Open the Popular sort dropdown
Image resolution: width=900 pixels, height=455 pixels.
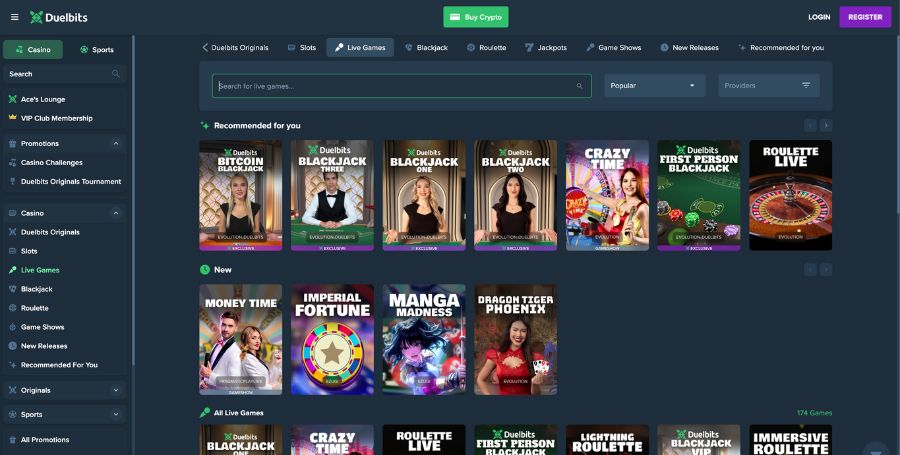(655, 85)
